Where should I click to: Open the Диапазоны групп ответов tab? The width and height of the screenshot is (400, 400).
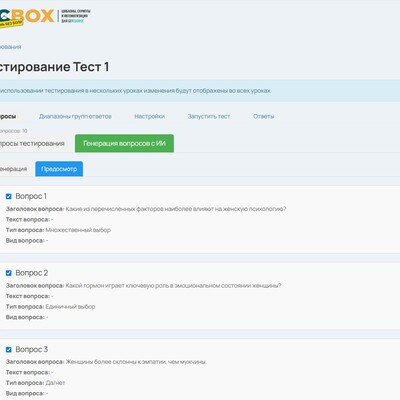(75, 116)
